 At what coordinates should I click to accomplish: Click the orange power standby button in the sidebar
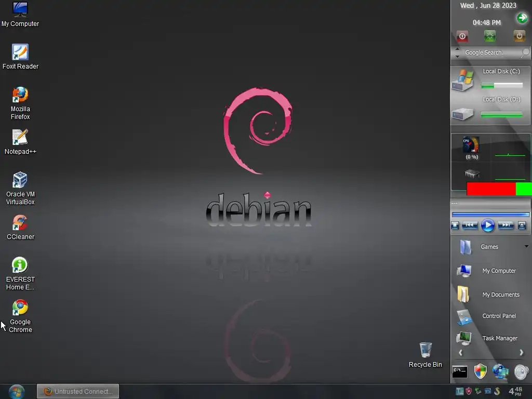(519, 36)
